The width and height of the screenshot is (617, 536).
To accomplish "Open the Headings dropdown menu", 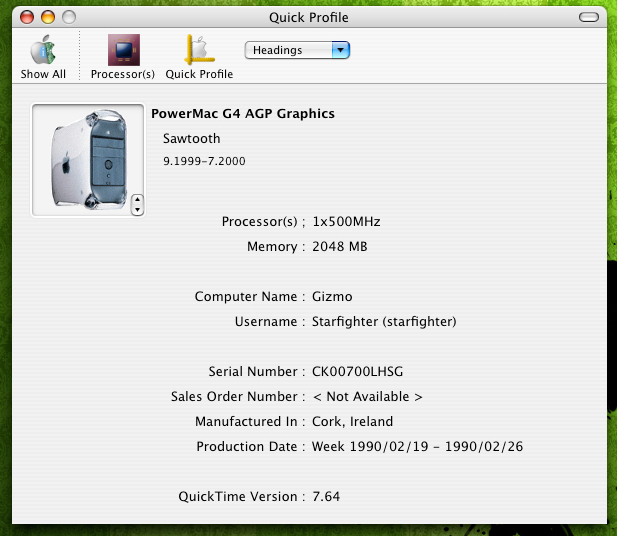I will pyautogui.click(x=297, y=50).
